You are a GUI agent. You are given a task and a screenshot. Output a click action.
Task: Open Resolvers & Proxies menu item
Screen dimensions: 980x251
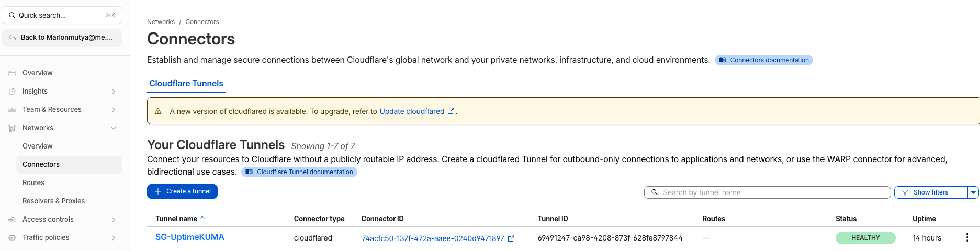53,201
